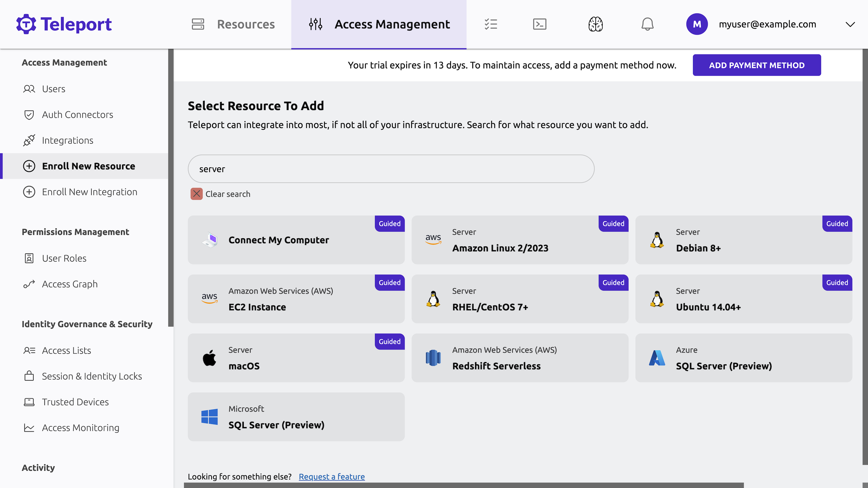Open the Integrations section
This screenshot has height=488, width=868.
pos(67,140)
